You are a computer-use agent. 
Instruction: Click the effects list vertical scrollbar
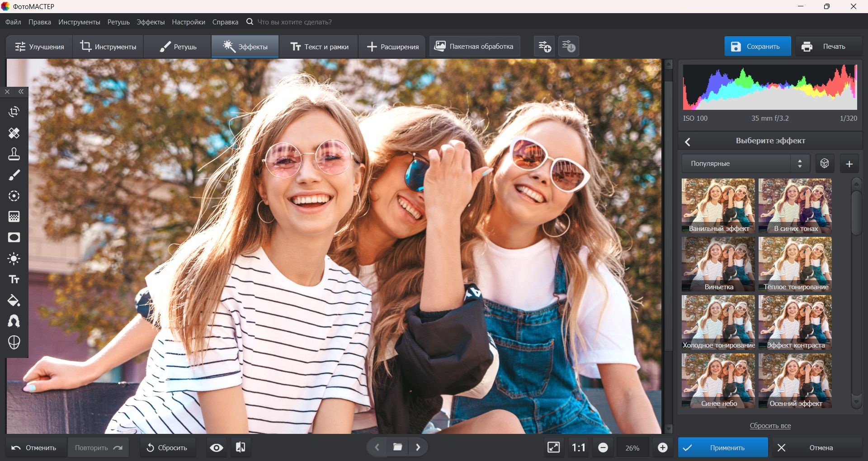[x=856, y=213]
